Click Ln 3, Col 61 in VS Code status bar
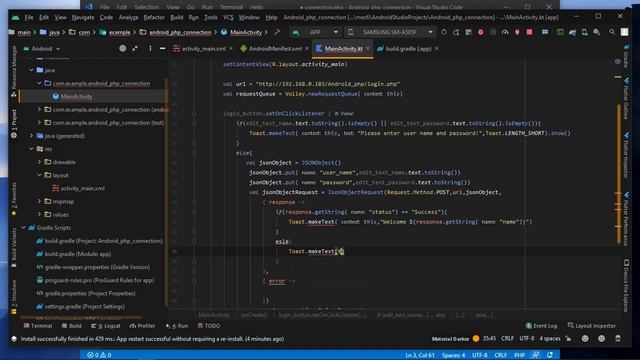The height and width of the screenshot is (360, 640). click(x=420, y=355)
